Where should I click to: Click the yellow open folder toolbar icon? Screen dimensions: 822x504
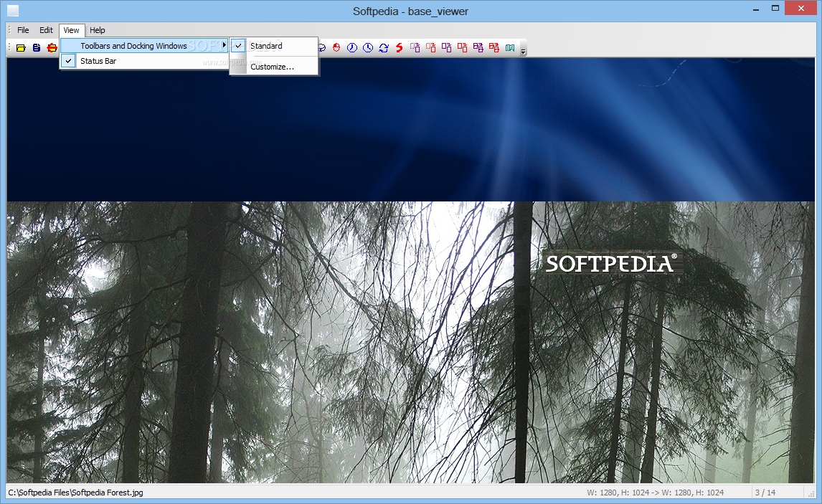point(21,47)
